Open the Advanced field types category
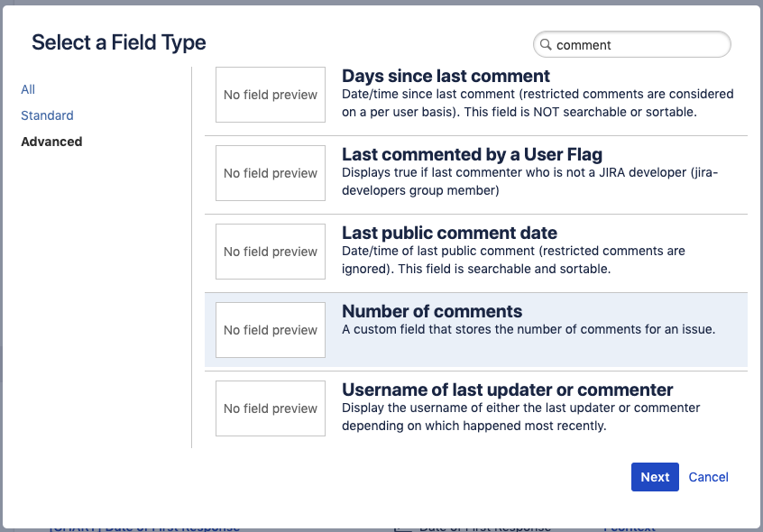Screen dimensions: 763x532 click(51, 142)
